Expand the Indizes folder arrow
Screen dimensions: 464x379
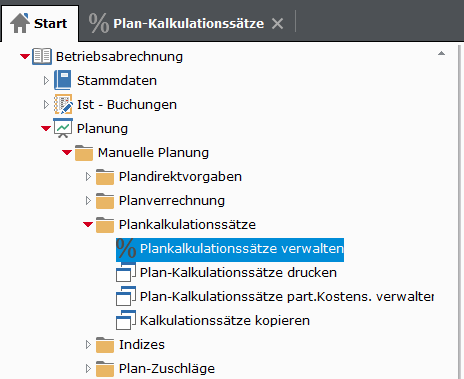88,344
